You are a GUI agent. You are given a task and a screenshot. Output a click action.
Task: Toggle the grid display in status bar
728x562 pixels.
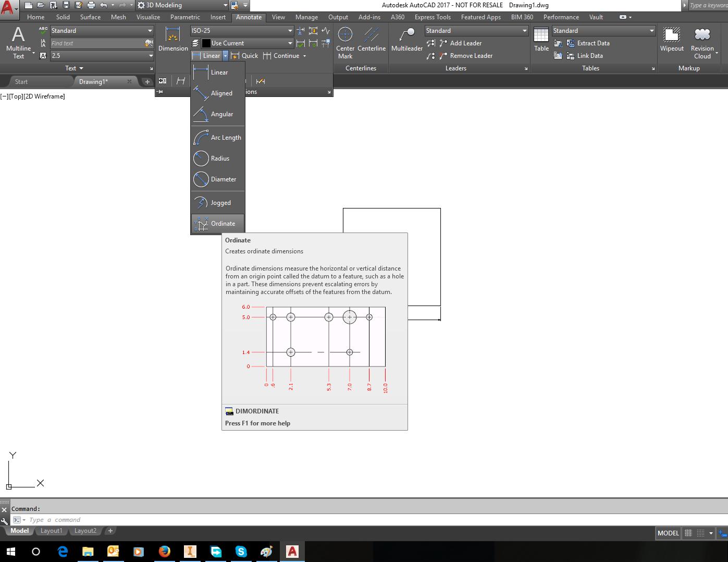[x=688, y=533]
